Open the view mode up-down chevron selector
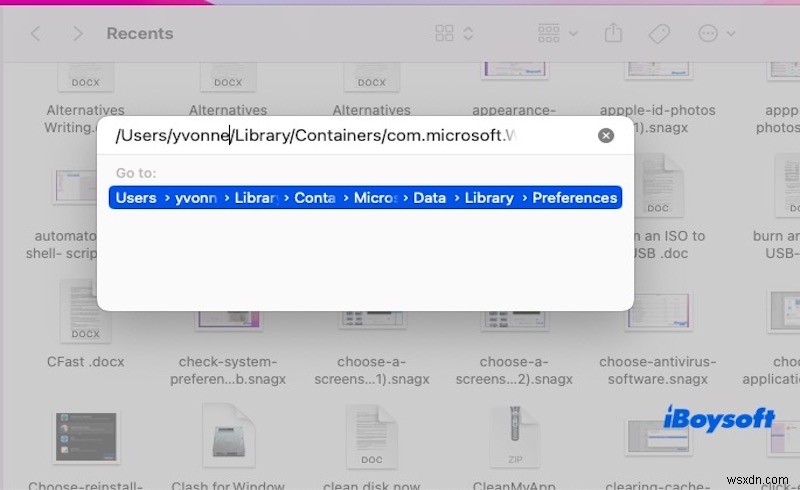Screen dimensions: 800x490 (468, 34)
